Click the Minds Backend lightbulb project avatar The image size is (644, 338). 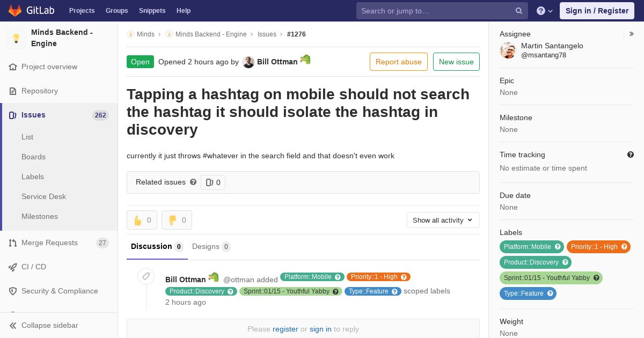tap(16, 38)
